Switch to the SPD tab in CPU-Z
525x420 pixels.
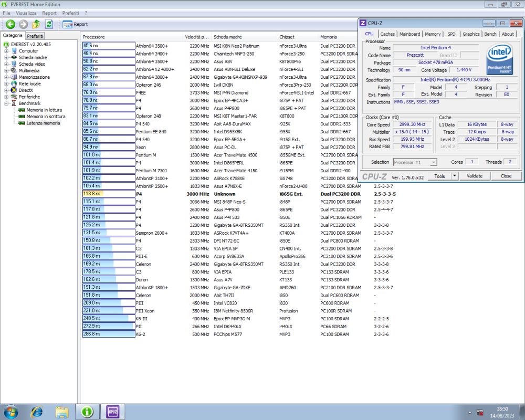coord(451,34)
